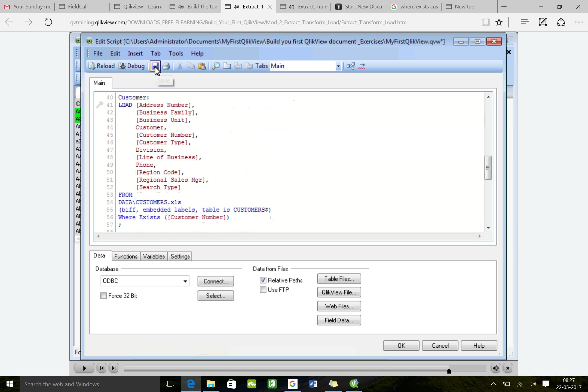Viewport: 588px width, 392px height.
Task: Click the Save script toolbar icon
Action: (x=155, y=66)
